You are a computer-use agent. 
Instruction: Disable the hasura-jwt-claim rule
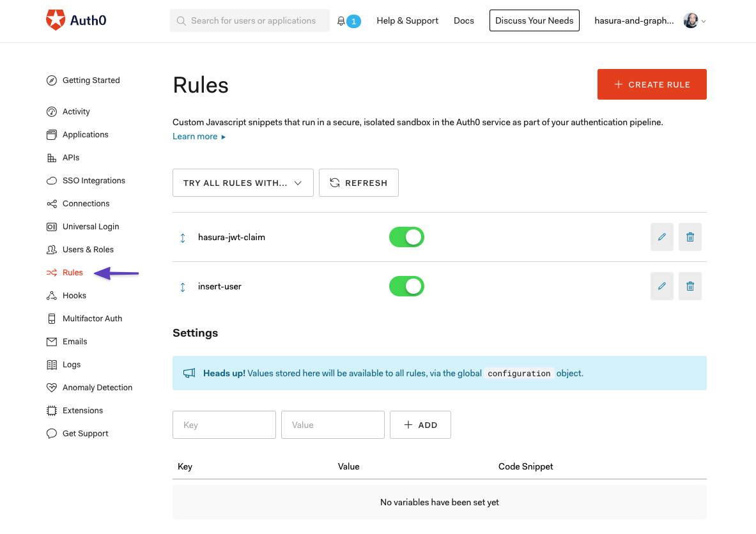pos(406,237)
